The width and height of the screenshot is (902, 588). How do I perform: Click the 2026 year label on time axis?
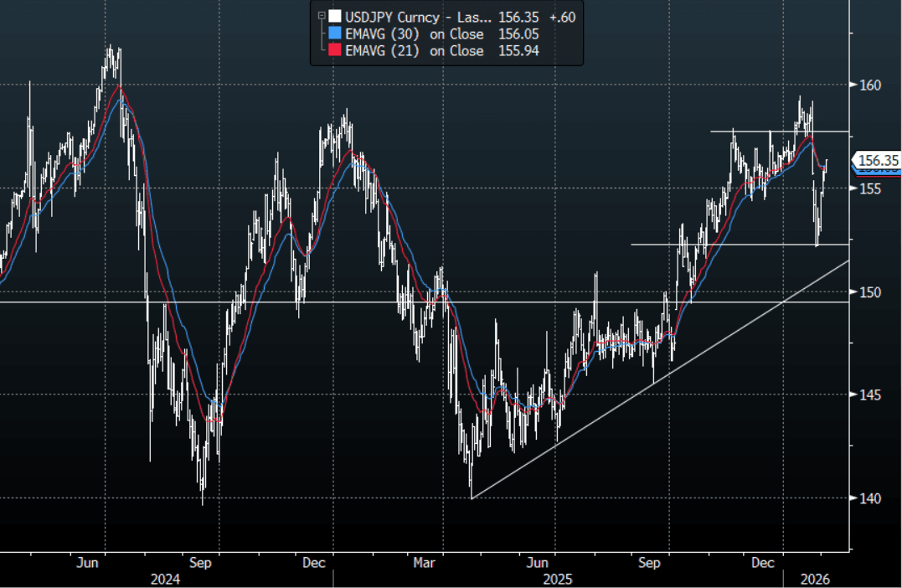pyautogui.click(x=810, y=579)
